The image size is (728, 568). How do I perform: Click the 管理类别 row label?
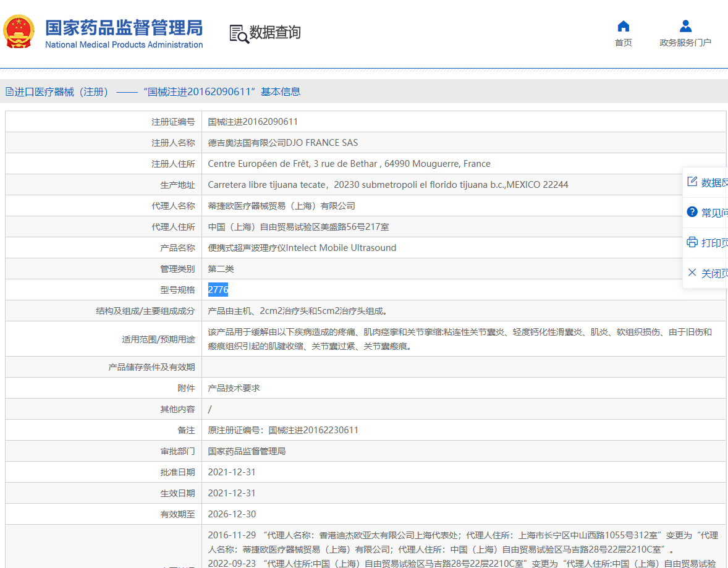point(177,269)
